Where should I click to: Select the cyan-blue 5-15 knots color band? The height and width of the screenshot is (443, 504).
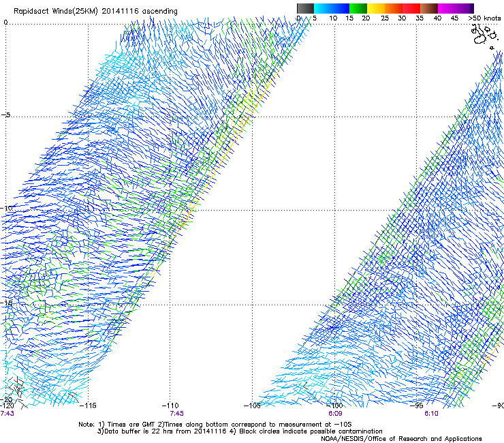pos(332,8)
